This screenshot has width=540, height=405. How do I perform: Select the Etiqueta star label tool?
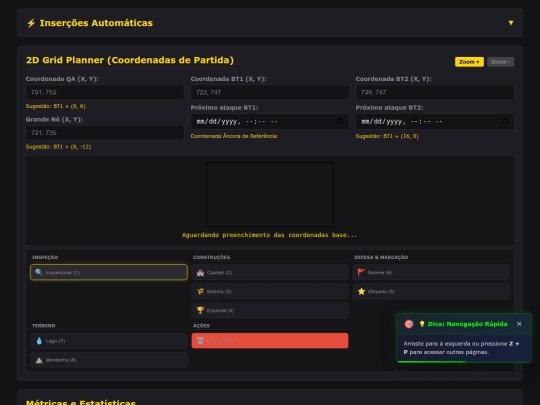point(431,291)
